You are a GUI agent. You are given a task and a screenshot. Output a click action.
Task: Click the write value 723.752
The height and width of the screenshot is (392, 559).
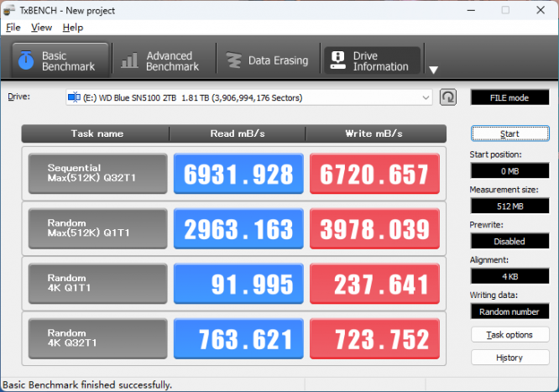tap(374, 338)
